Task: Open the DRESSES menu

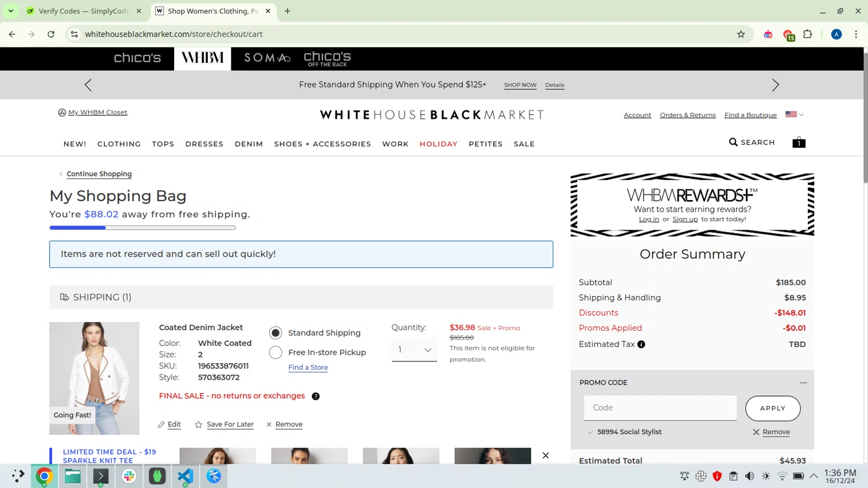Action: click(204, 144)
